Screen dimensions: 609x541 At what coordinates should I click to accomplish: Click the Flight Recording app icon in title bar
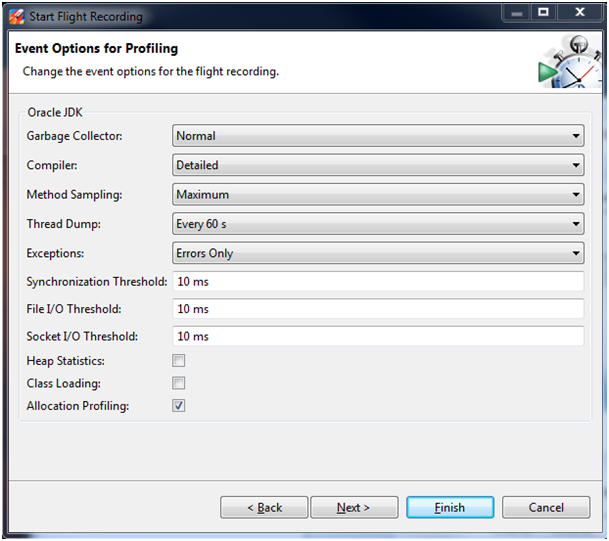(x=16, y=16)
